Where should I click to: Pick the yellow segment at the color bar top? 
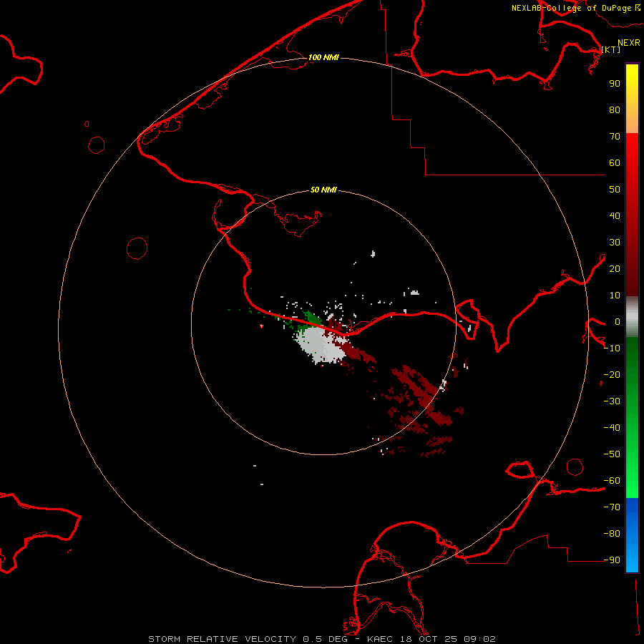[632, 99]
